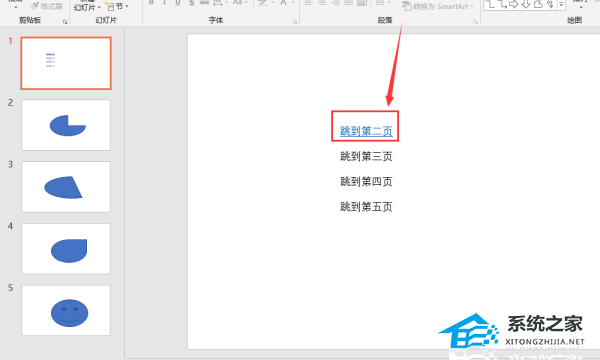Screen dimensions: 600x360
Task: Open the Columns dropdown arrow
Action: 388,3
